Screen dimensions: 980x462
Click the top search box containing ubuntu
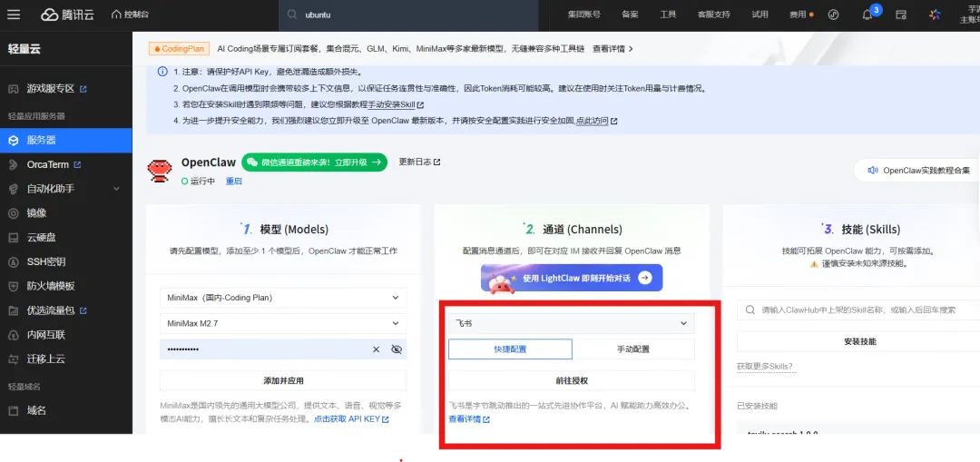coord(408,15)
